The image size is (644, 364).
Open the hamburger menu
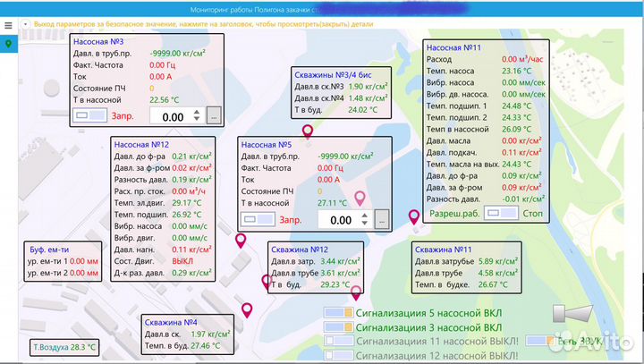(x=8, y=25)
